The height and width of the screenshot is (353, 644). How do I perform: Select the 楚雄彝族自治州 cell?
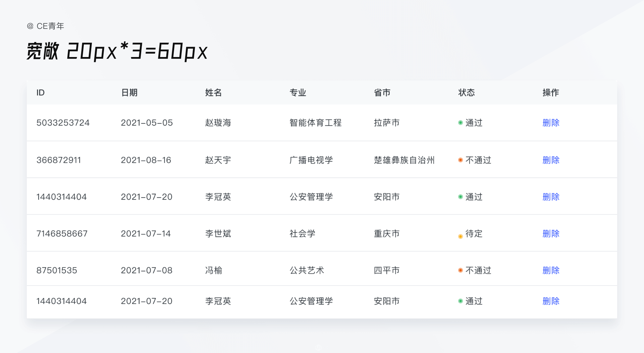tap(404, 160)
